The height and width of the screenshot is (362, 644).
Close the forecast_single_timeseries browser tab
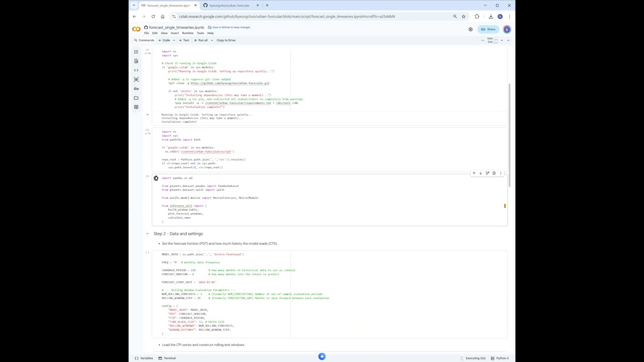pyautogui.click(x=195, y=6)
